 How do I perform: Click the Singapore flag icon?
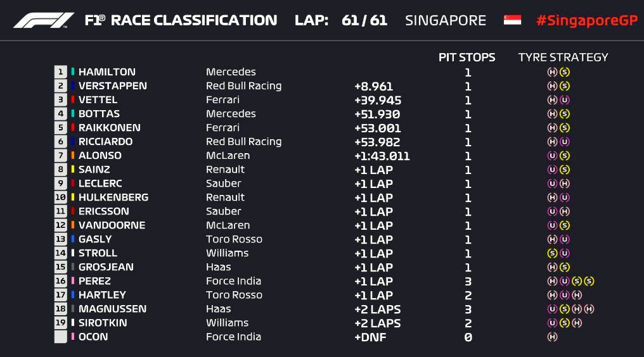[x=512, y=20]
